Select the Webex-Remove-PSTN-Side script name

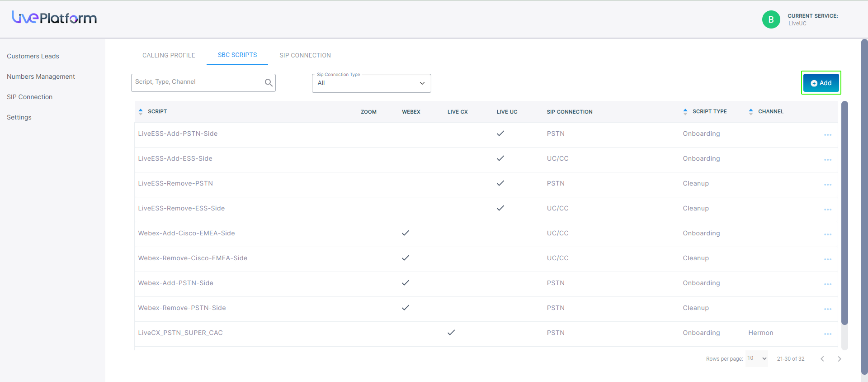(182, 308)
